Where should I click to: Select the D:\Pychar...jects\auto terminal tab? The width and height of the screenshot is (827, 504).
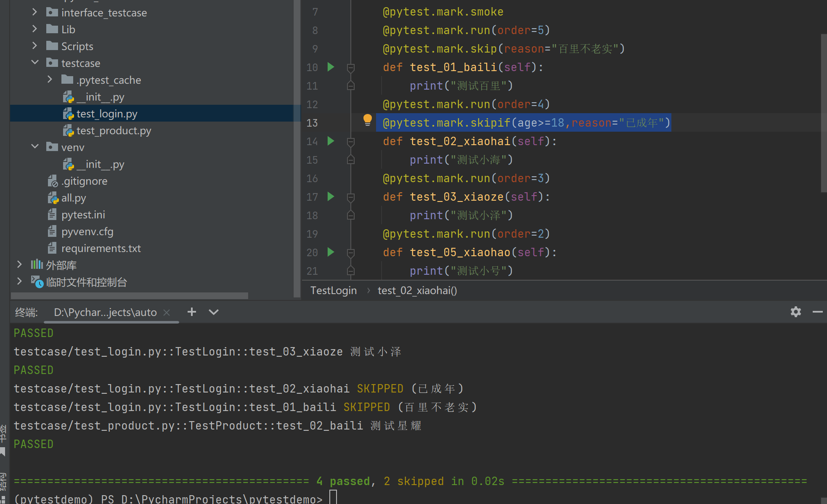point(105,312)
